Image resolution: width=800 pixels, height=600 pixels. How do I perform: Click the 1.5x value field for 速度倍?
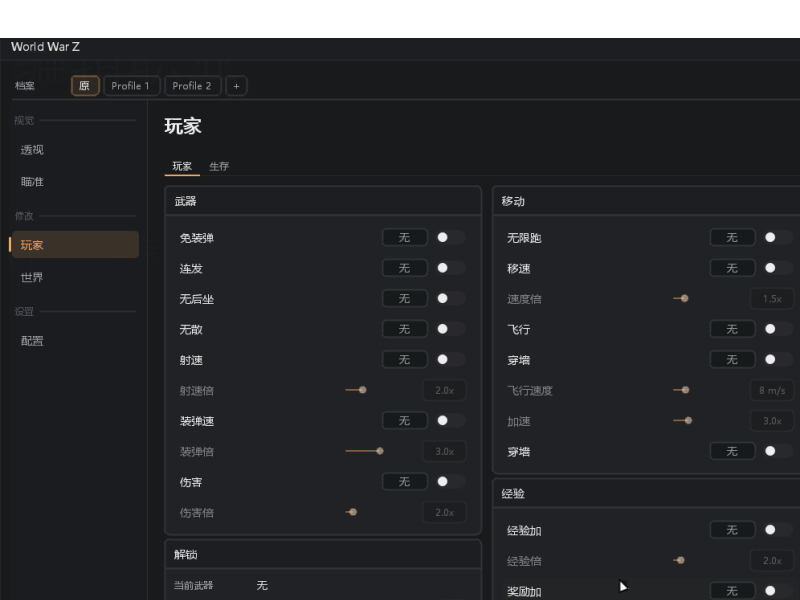772,298
